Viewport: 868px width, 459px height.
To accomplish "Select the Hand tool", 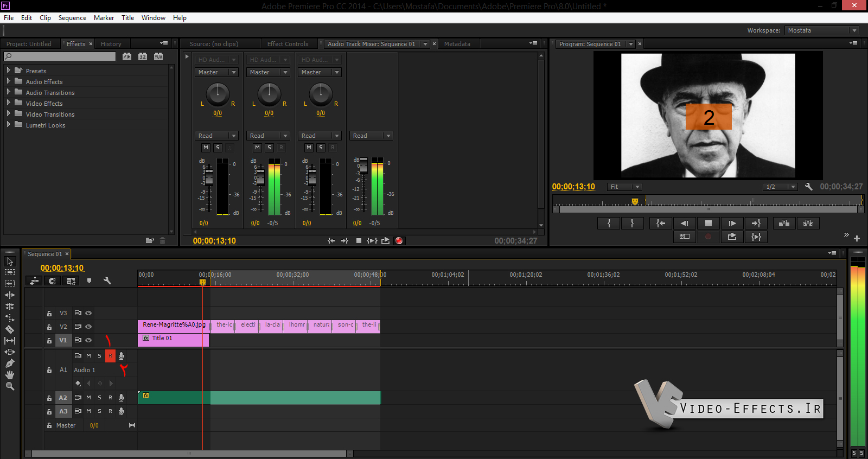I will (10, 375).
